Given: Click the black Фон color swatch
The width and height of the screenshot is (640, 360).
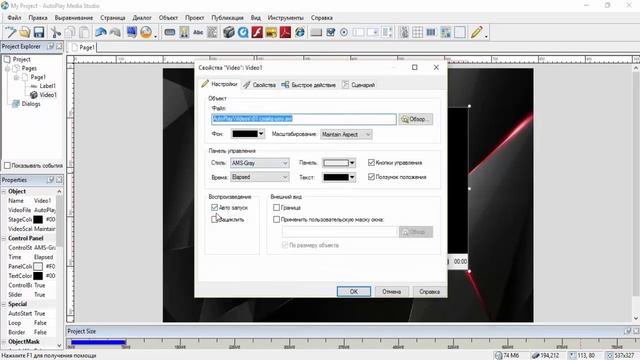Looking at the screenshot, I should 245,134.
